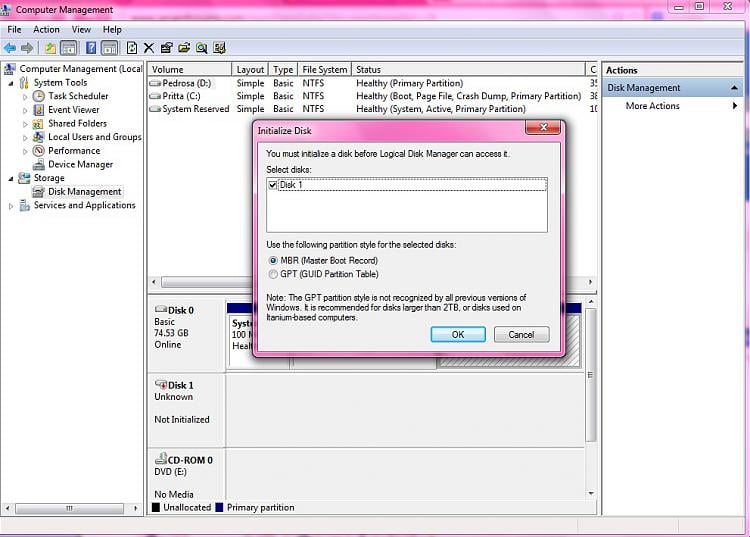Click the Event Viewer icon
The image size is (750, 537).
click(38, 110)
